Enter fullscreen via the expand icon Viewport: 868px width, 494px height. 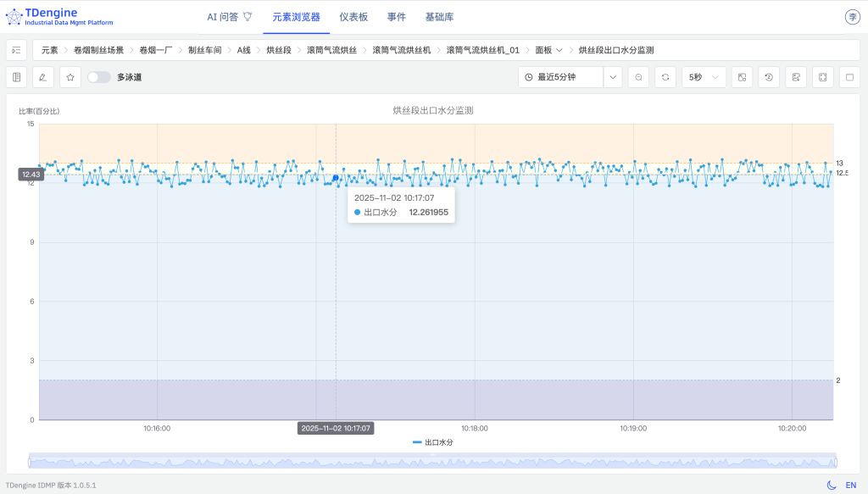pyautogui.click(x=821, y=76)
